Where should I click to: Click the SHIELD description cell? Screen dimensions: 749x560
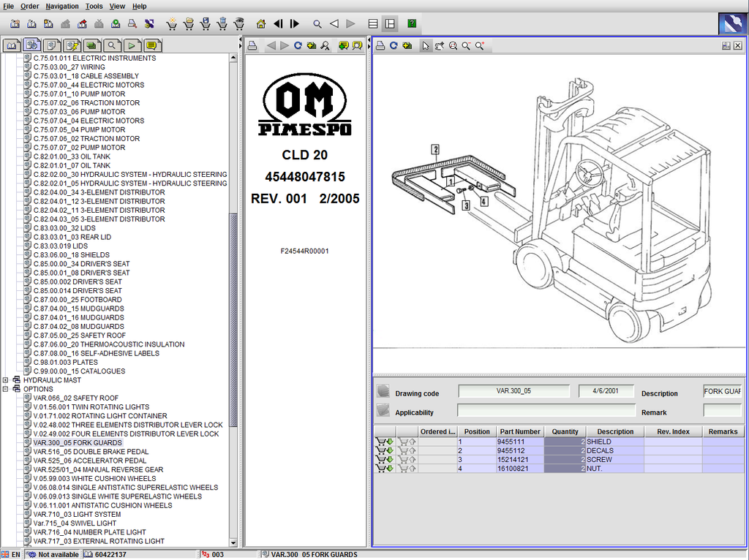pyautogui.click(x=615, y=442)
